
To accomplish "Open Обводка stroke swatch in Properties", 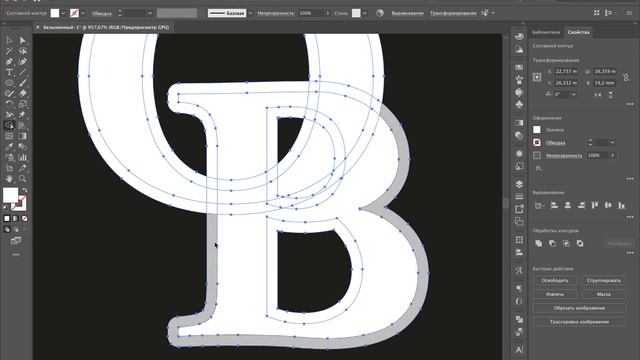I will point(537,142).
